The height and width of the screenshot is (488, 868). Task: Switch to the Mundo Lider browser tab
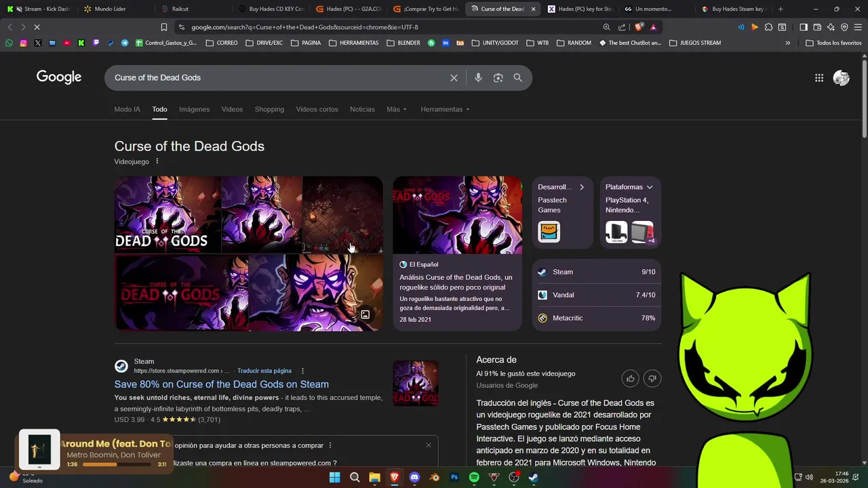point(115,9)
